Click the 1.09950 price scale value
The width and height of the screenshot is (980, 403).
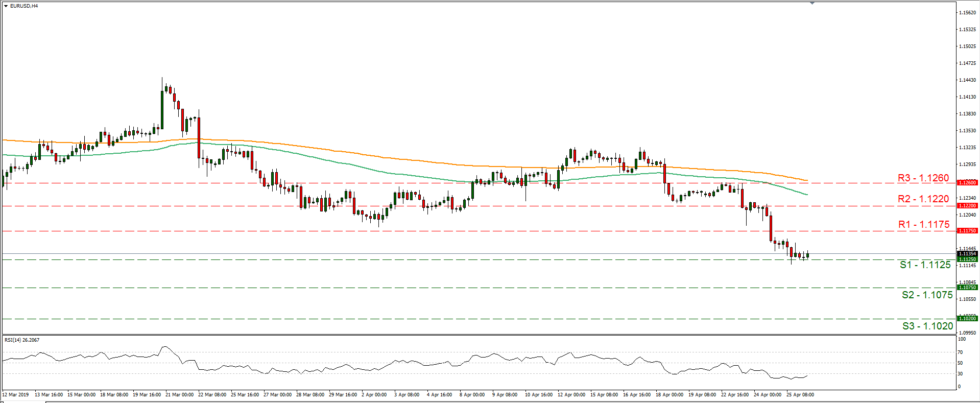pos(967,333)
